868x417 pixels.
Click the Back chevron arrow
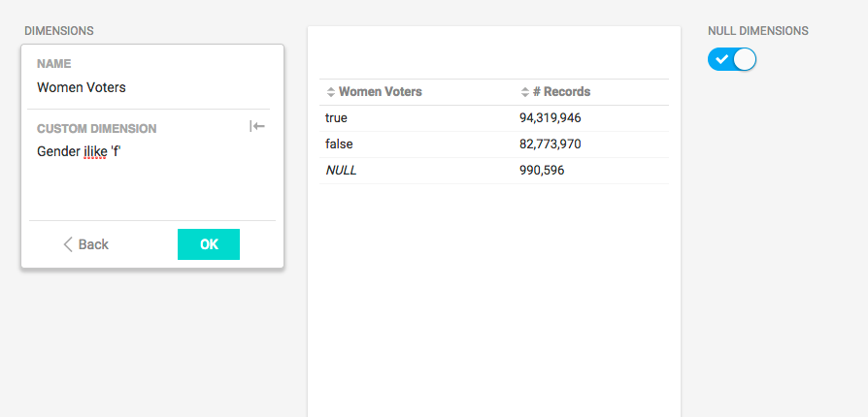68,244
